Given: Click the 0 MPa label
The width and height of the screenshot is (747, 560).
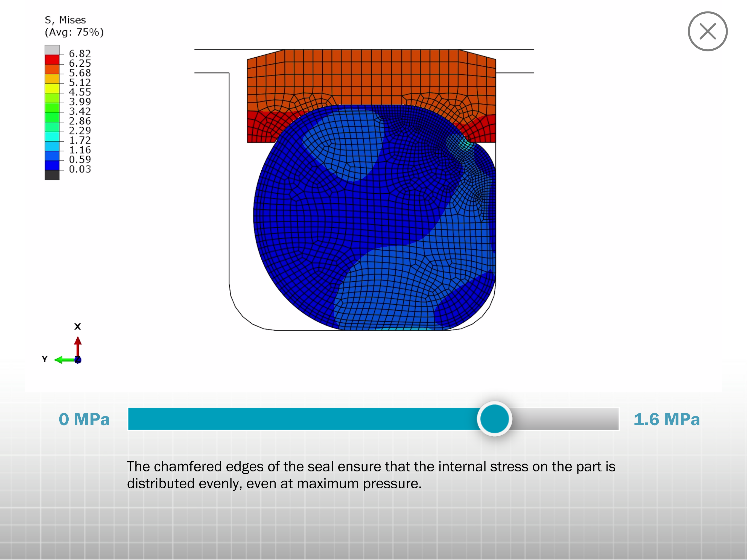Looking at the screenshot, I should (x=84, y=419).
